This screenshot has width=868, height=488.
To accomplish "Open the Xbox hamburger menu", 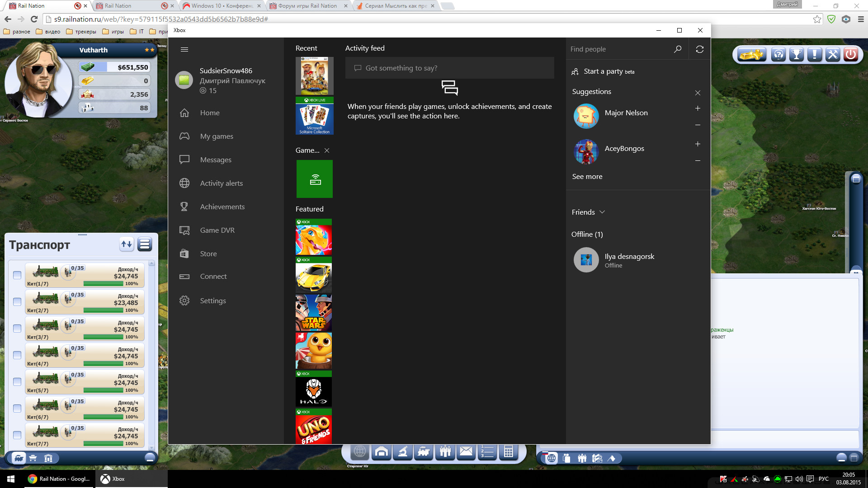I will [184, 49].
